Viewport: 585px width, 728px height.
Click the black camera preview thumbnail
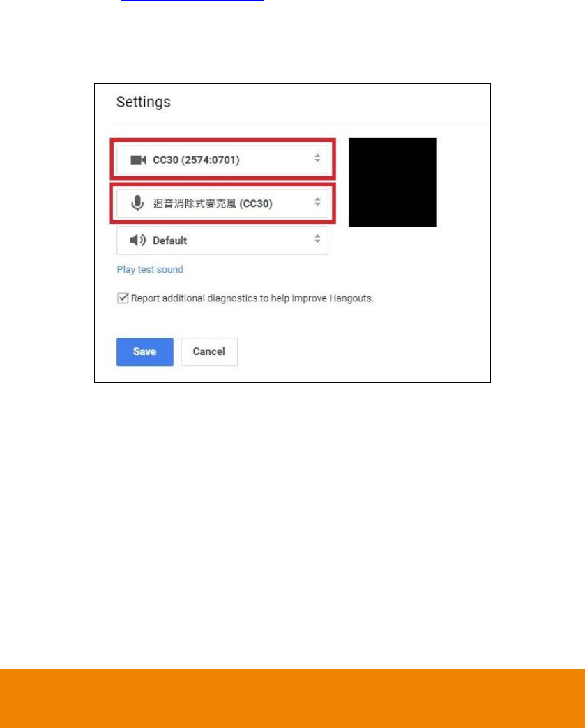click(393, 183)
